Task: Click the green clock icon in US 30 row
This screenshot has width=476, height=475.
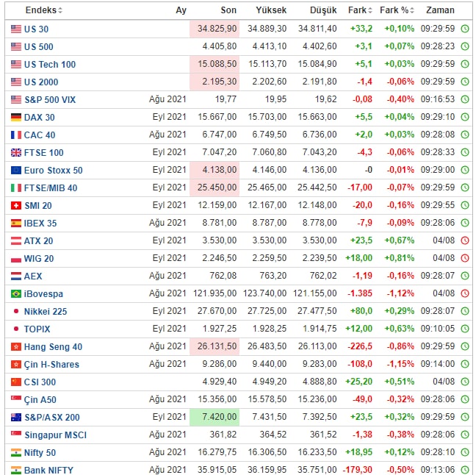Action: point(465,29)
